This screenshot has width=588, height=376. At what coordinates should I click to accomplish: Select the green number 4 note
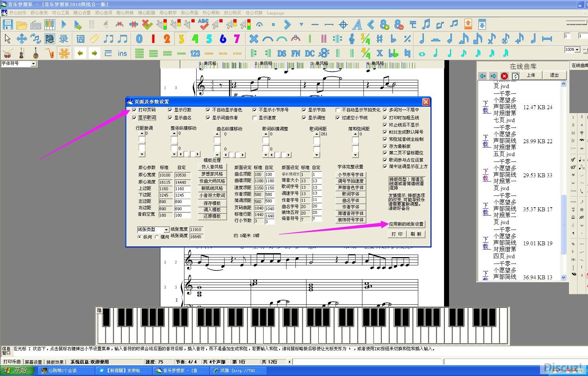click(x=195, y=39)
